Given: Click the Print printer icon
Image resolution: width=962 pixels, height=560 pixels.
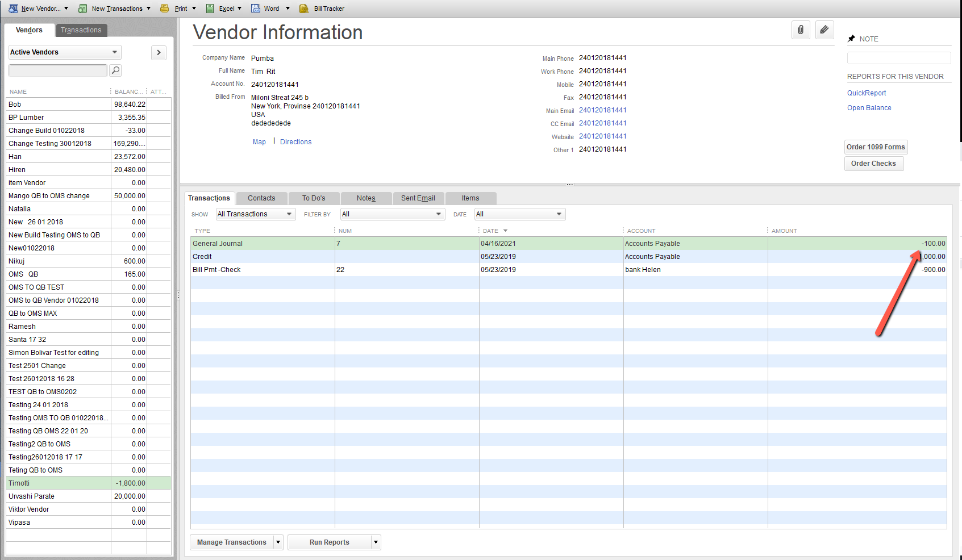Looking at the screenshot, I should pos(165,9).
